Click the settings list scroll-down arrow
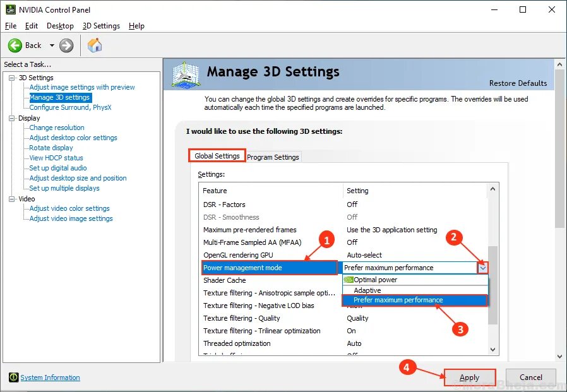Screen dimensions: 567x392 [x=492, y=349]
